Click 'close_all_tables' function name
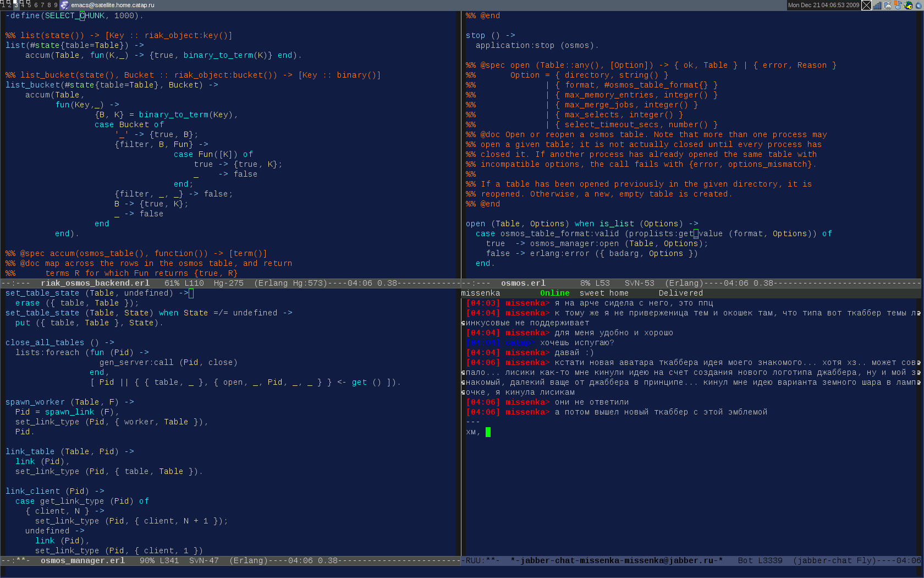This screenshot has height=578, width=924. 45,342
